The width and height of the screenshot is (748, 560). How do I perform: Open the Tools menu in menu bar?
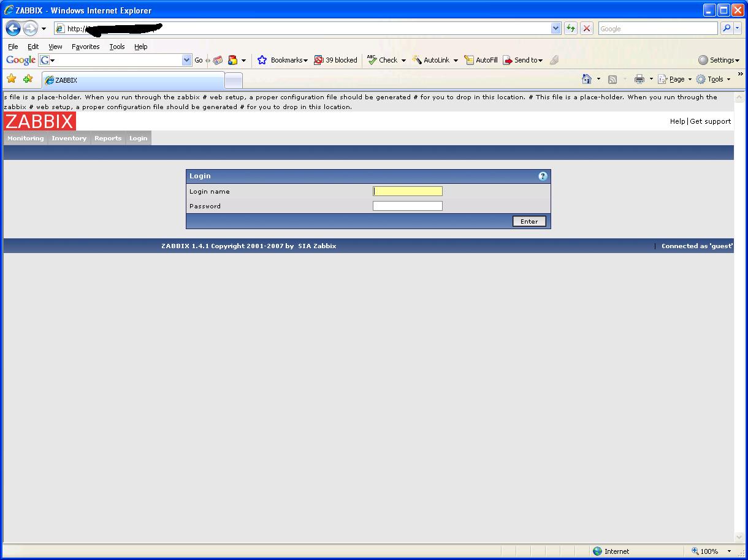click(116, 47)
